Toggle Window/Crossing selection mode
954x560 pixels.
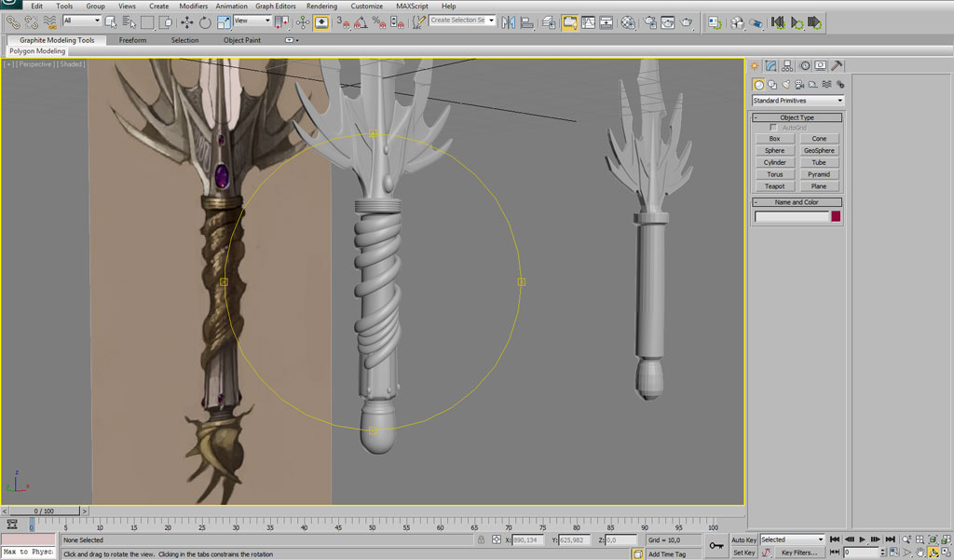[x=166, y=22]
